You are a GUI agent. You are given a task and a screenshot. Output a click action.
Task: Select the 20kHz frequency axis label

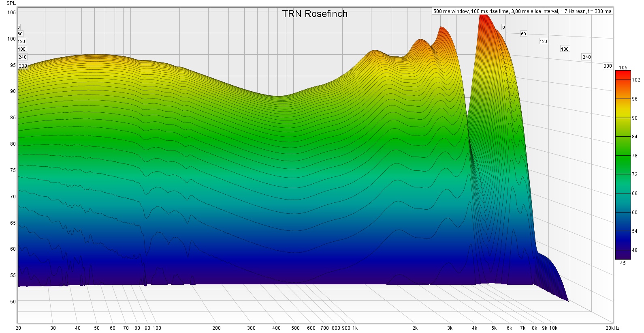coord(612,328)
